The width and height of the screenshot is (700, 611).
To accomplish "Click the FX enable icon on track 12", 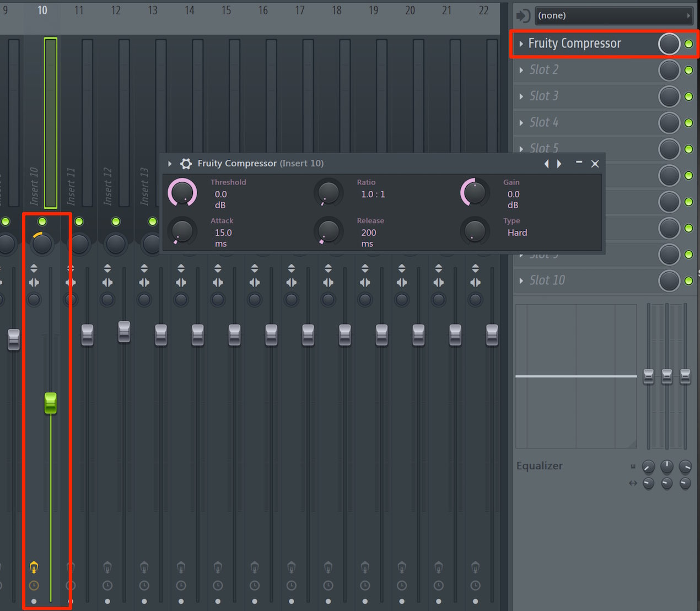I will tap(107, 567).
